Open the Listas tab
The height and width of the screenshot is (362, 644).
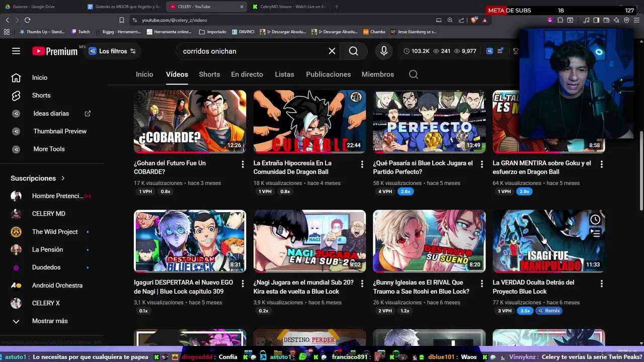(284, 74)
